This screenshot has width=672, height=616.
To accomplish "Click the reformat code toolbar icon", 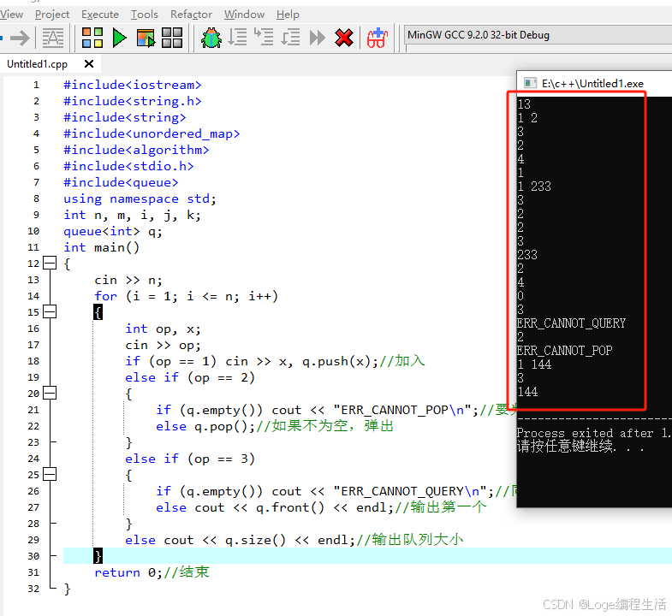I will pos(53,38).
